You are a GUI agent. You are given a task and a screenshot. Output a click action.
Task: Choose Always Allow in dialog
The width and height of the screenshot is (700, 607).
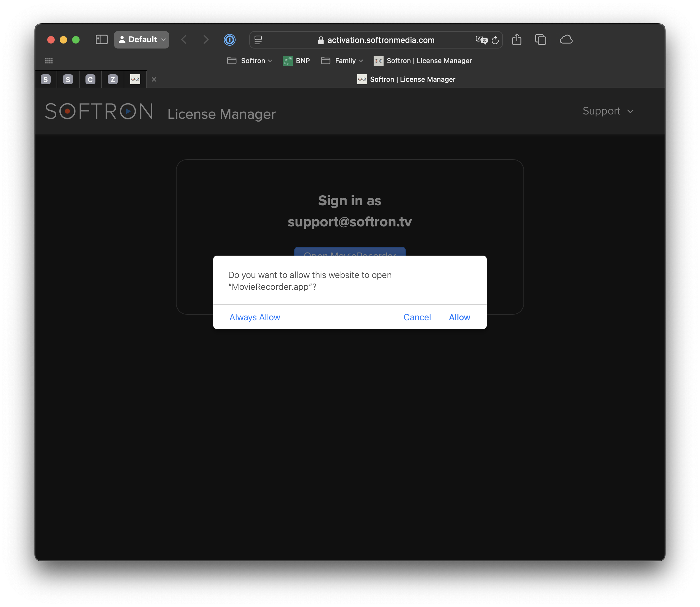coord(255,317)
